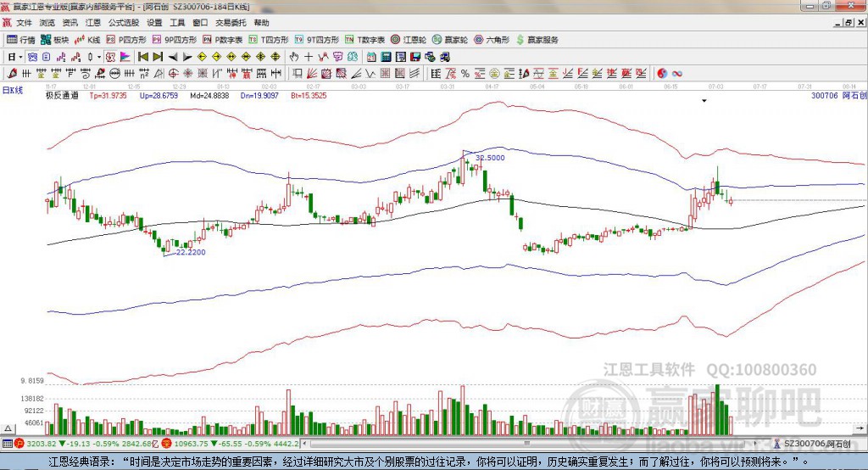
Task: Click the Tp=31.9735 indicator value
Action: coord(108,95)
